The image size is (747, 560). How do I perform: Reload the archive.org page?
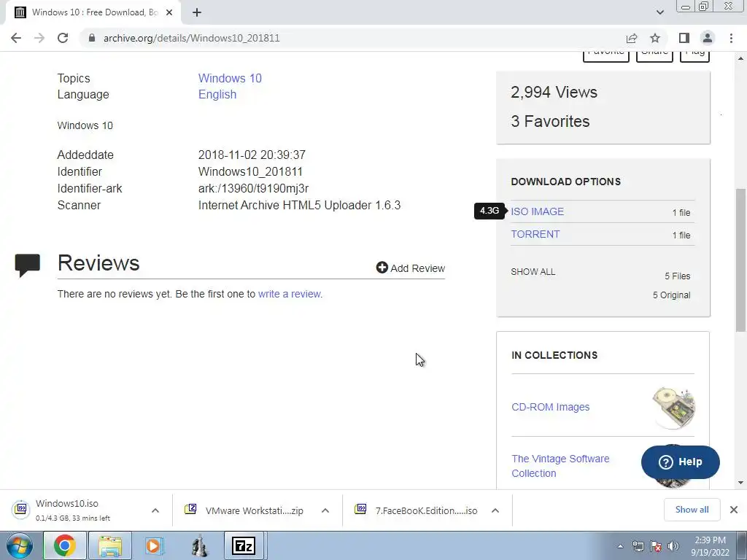pyautogui.click(x=63, y=38)
